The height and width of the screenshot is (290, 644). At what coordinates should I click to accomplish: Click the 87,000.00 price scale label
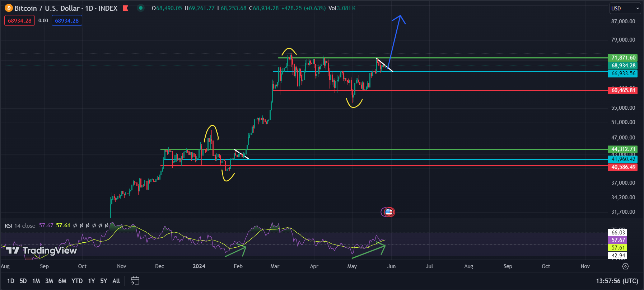pos(623,22)
